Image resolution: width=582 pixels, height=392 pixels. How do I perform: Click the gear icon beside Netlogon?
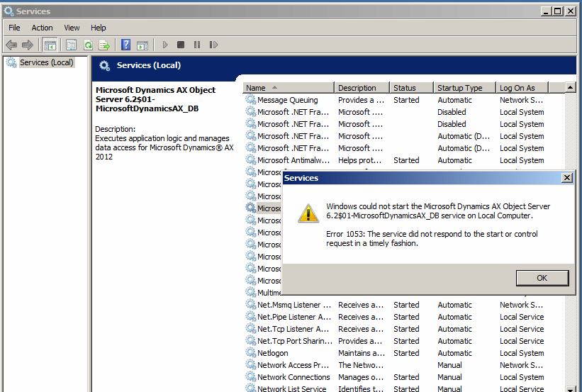coord(250,352)
